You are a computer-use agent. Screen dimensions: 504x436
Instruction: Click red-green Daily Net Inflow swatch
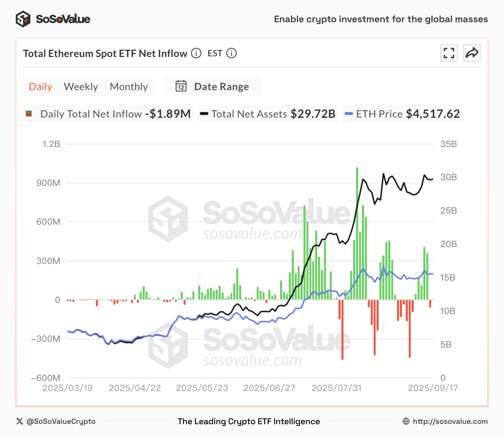pos(29,114)
